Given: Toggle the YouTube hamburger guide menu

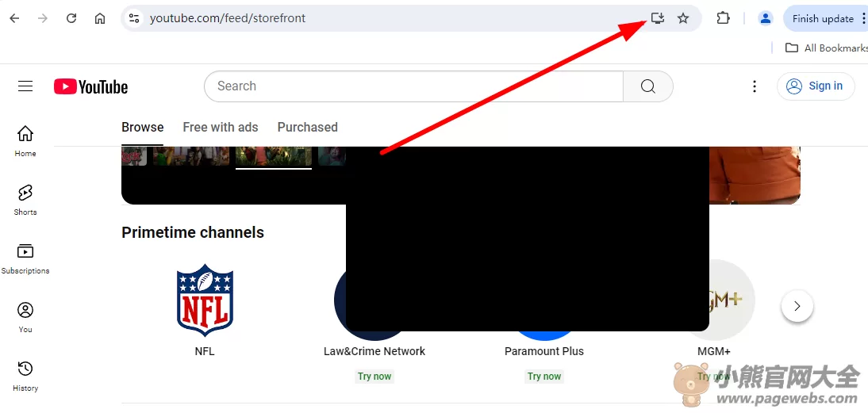Looking at the screenshot, I should pos(25,86).
